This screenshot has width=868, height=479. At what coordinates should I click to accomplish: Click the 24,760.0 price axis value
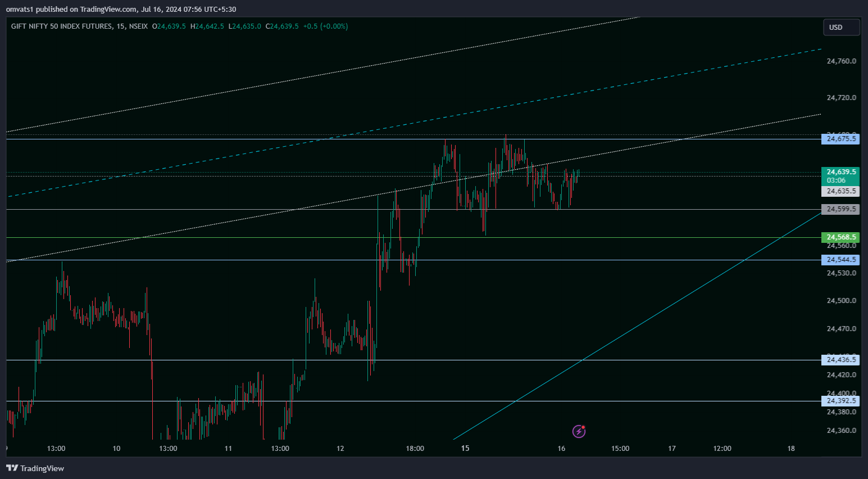coord(841,61)
